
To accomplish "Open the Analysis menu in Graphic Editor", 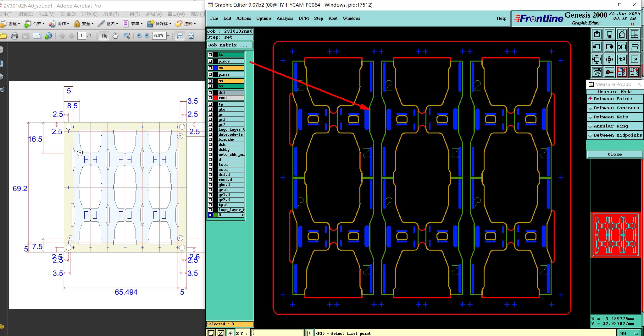I will 285,18.
